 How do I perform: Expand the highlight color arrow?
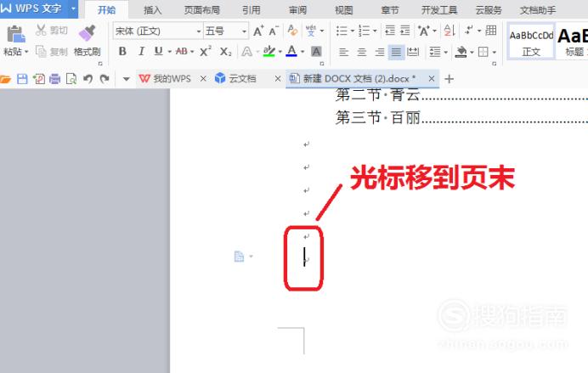tap(280, 51)
